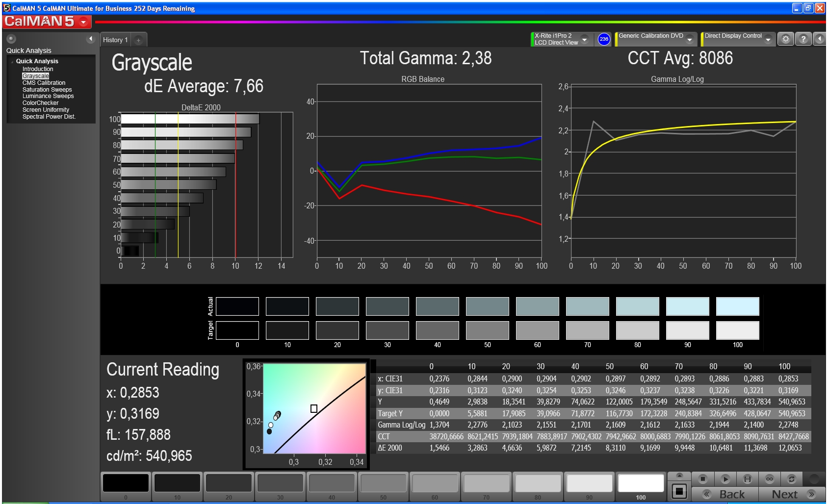Open the Generic Calibration DVD source dropdown
Image resolution: width=828 pixels, height=504 pixels.
690,39
